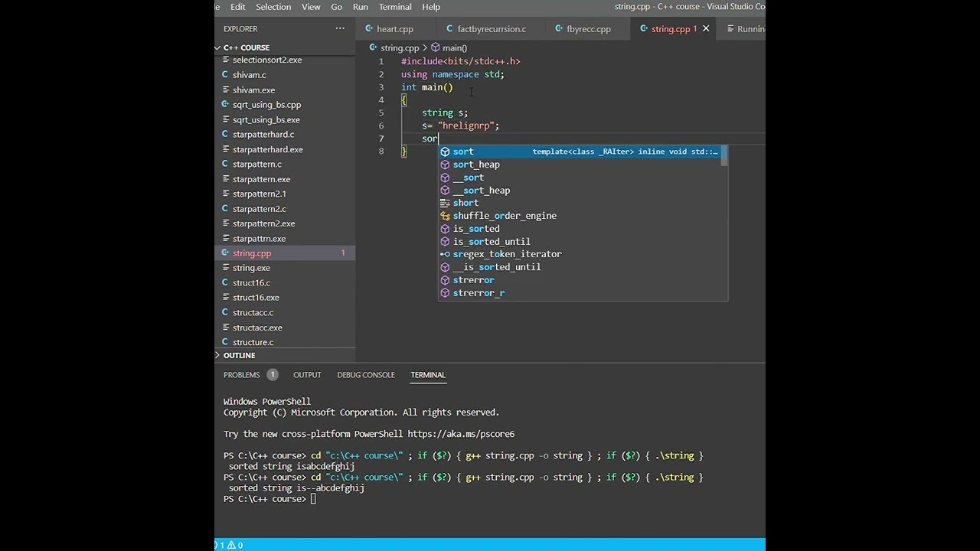Switch to fbyrecc.cpp editor tab

point(588,29)
